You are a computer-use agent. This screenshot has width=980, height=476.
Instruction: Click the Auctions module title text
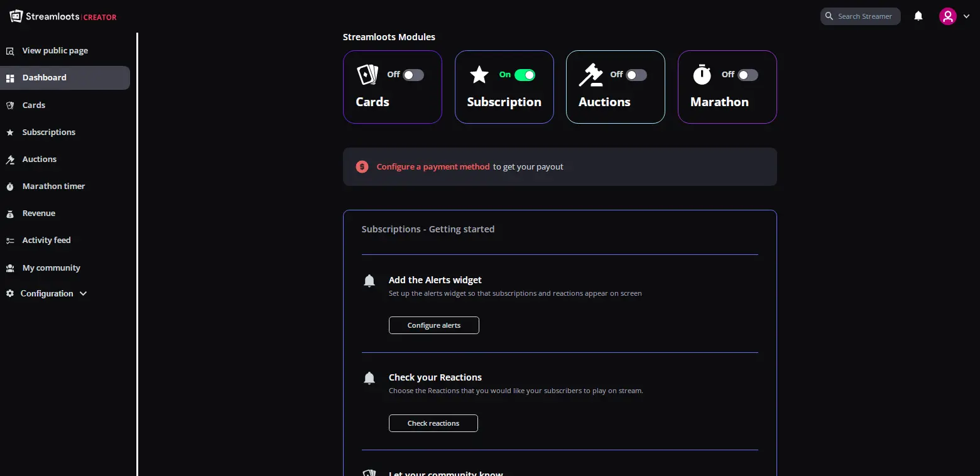[604, 102]
